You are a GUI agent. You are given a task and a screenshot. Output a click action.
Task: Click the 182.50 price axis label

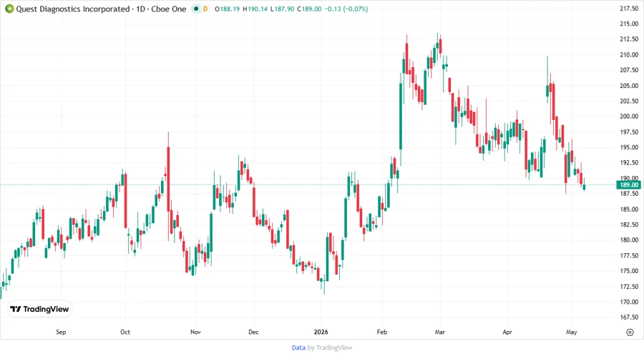(629, 224)
